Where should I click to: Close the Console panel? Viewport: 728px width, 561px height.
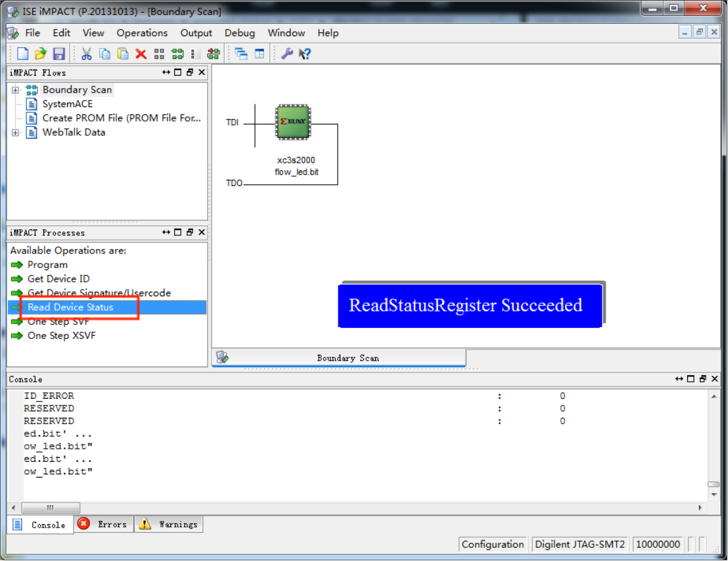[x=715, y=378]
